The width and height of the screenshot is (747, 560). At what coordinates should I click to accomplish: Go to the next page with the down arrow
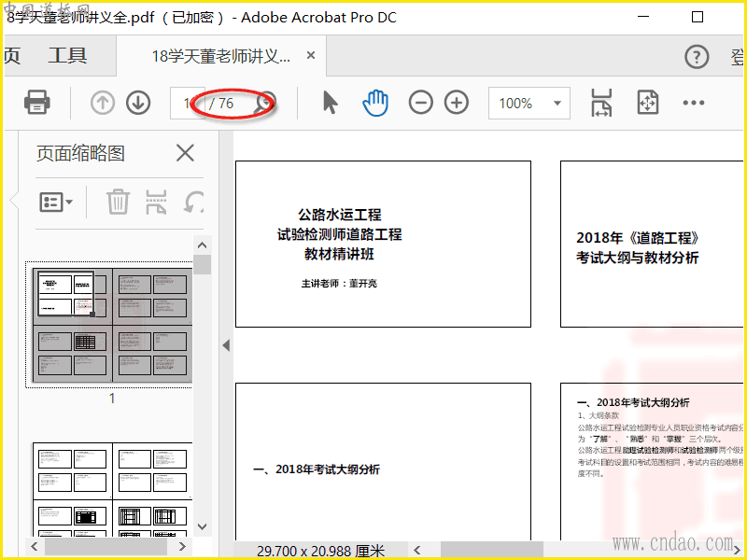(x=138, y=103)
